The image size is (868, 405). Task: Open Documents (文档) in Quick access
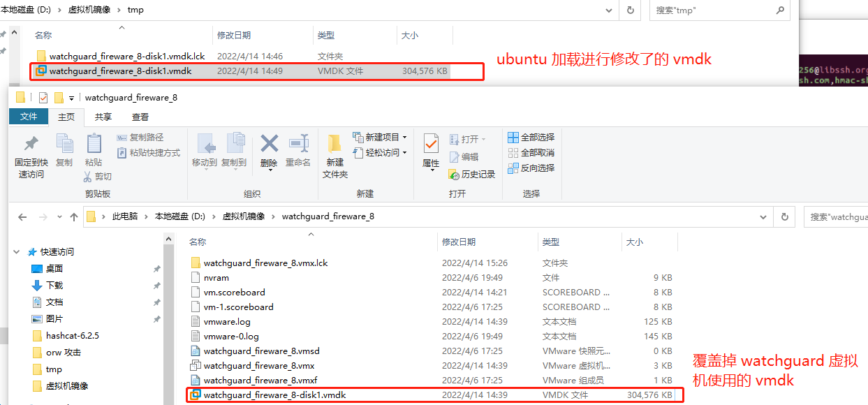tap(54, 302)
